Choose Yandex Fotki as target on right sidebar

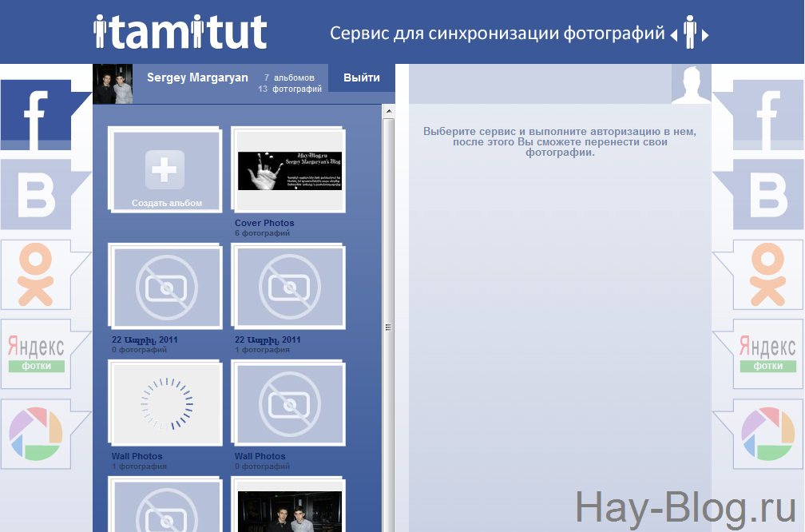pos(768,354)
